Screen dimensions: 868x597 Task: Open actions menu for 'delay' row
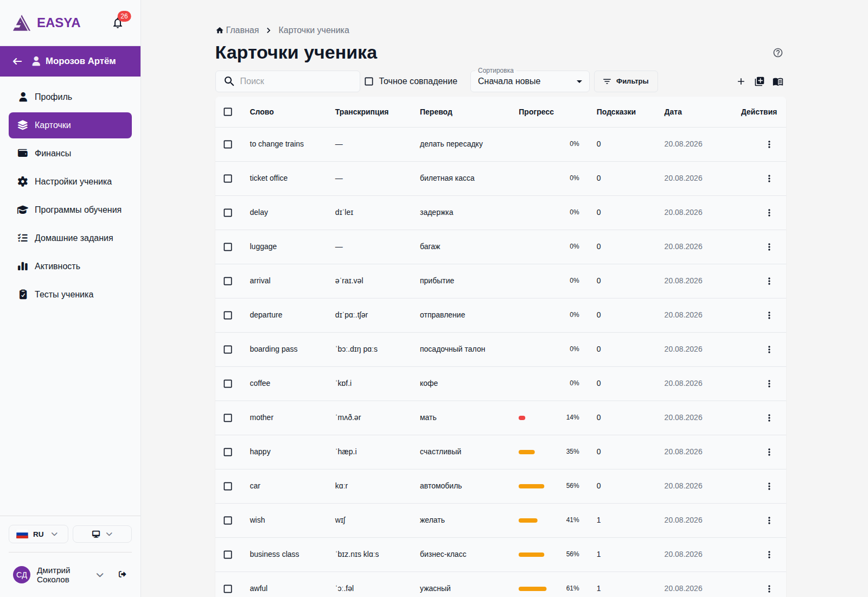(769, 213)
